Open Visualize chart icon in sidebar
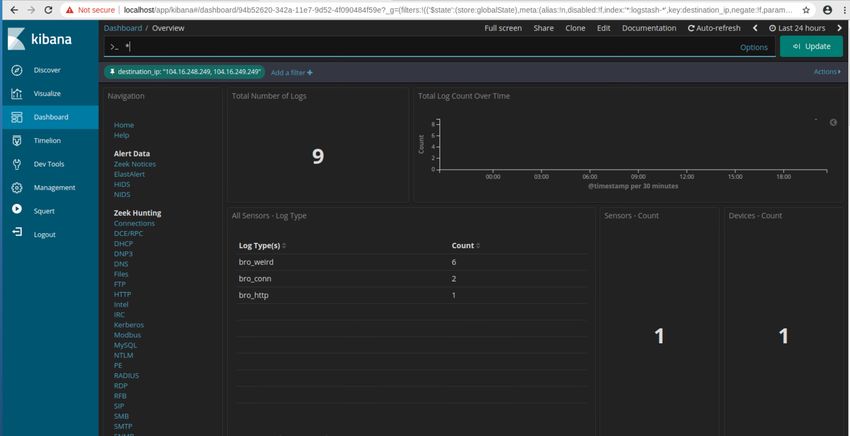 17,94
